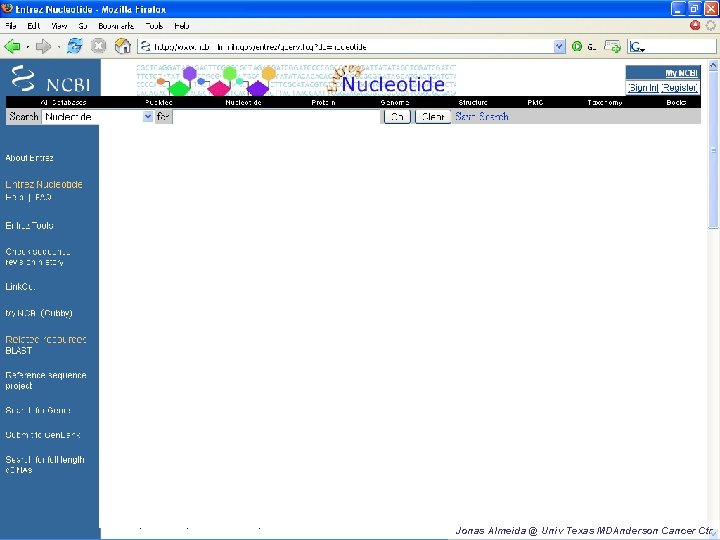Click the search query input field
This screenshot has height=540, width=720.
coord(277,117)
